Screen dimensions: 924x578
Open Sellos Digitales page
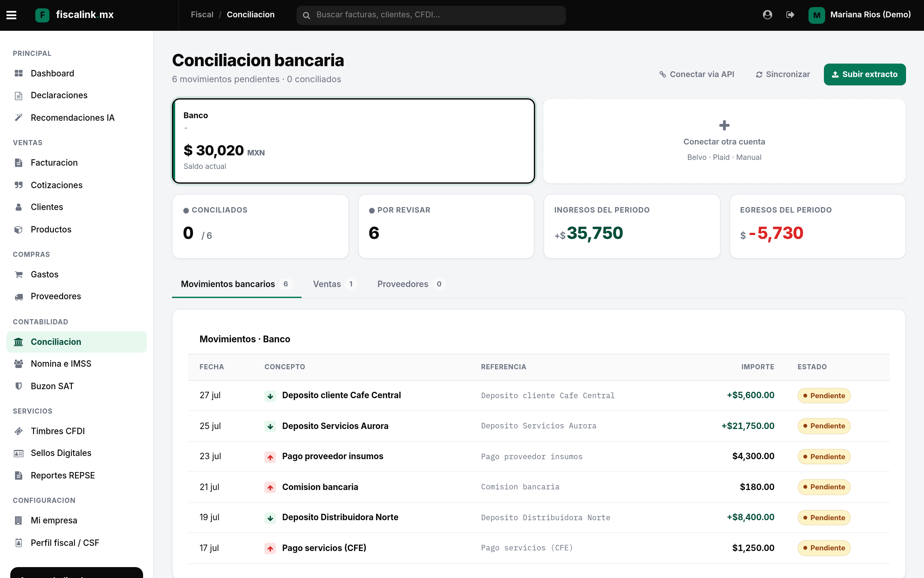tap(77, 453)
